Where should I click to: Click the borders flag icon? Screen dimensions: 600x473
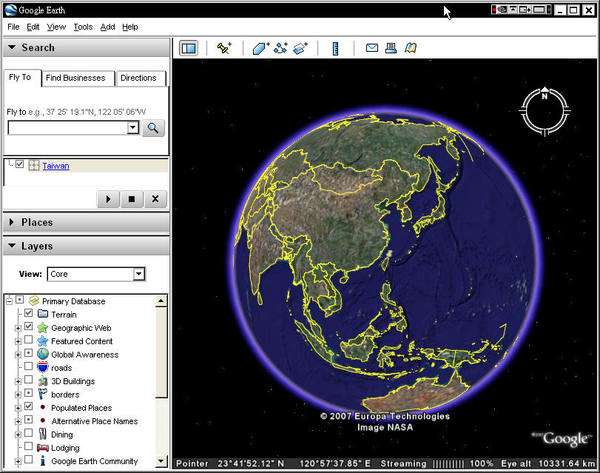tap(42, 394)
